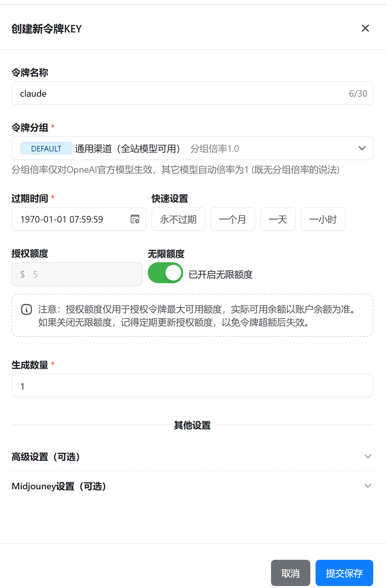Click the info icon in the notice box

click(26, 309)
